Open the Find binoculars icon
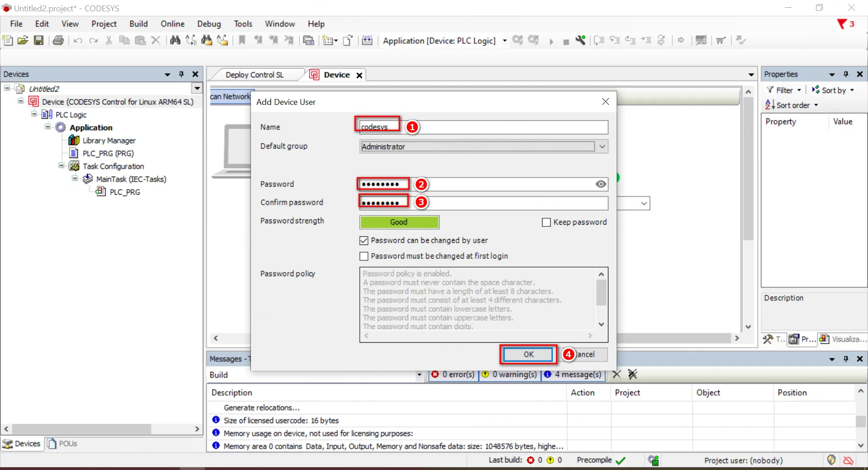Viewport: 868px width, 470px height. 175,41
